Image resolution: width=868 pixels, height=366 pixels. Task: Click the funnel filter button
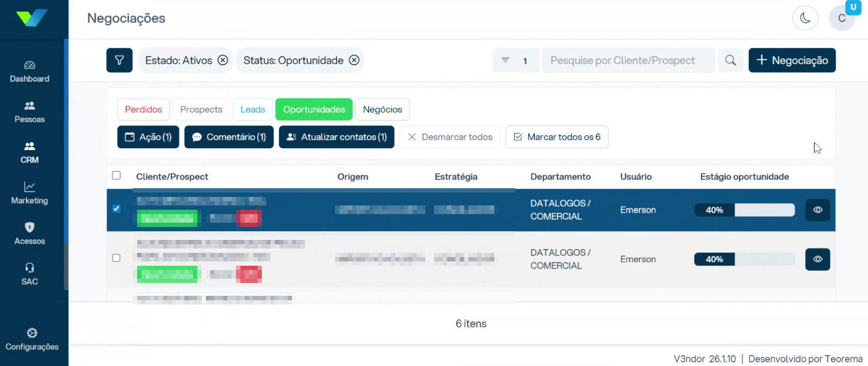[x=119, y=60]
